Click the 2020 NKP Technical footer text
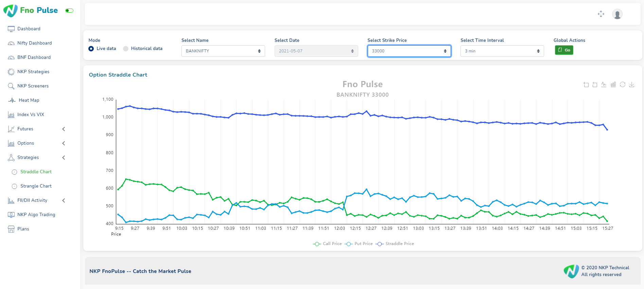This screenshot has width=644, height=289. coord(605,268)
